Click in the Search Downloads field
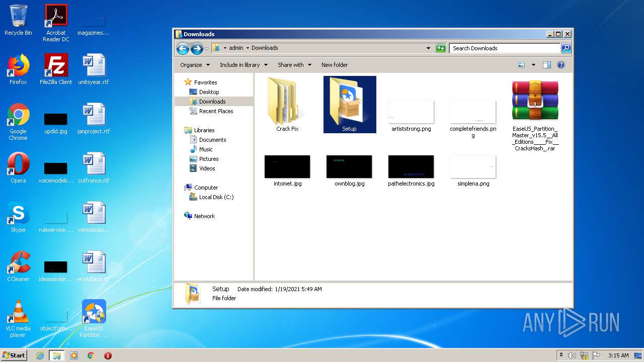The height and width of the screenshot is (362, 644). (x=505, y=48)
